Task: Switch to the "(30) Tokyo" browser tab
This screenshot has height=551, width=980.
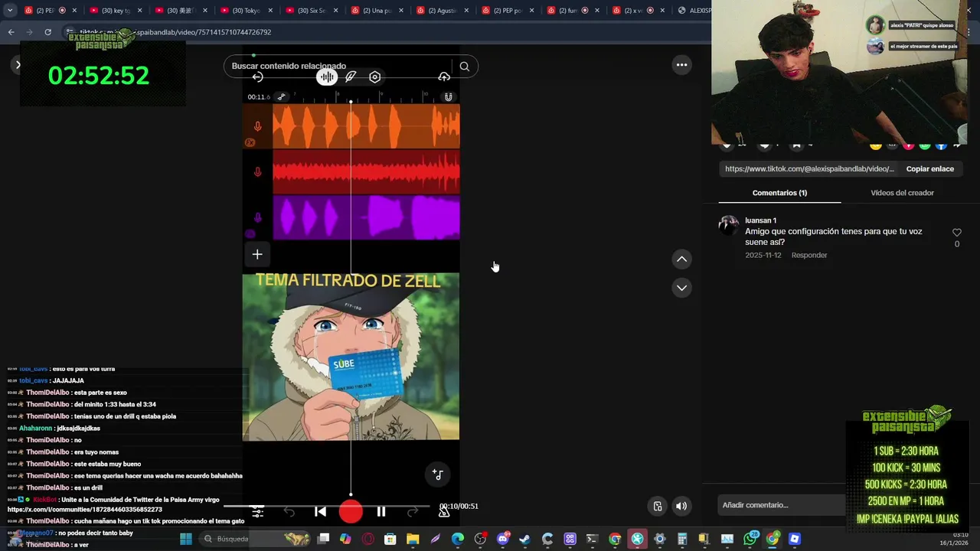Action: pyautogui.click(x=246, y=11)
